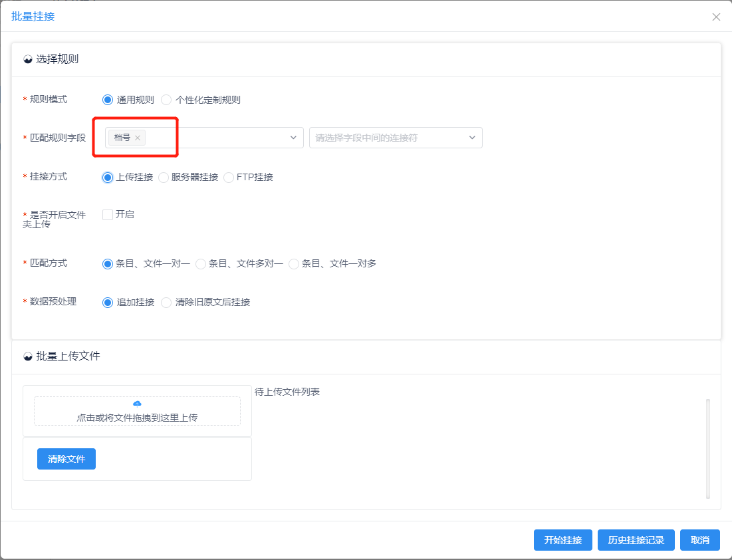Click the 清除文件 button
This screenshot has width=732, height=560.
(x=66, y=459)
